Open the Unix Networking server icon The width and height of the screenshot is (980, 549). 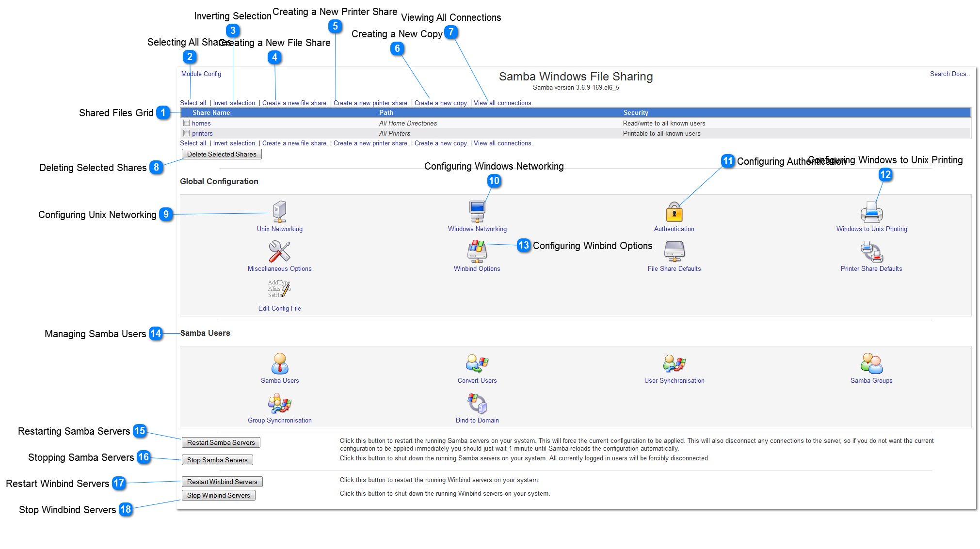point(280,212)
